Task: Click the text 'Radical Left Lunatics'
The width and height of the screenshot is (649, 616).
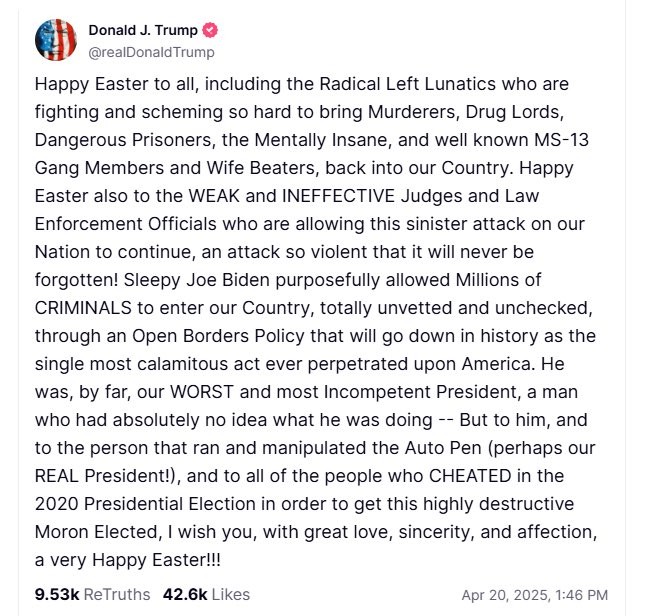Action: click(407, 84)
